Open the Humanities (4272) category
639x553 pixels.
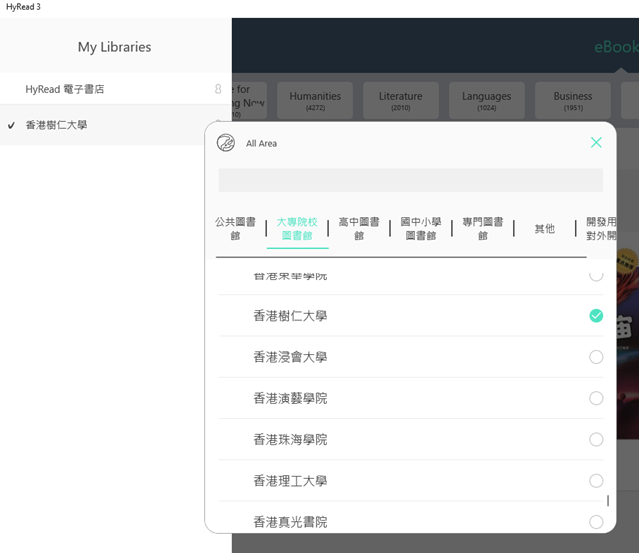click(315, 100)
